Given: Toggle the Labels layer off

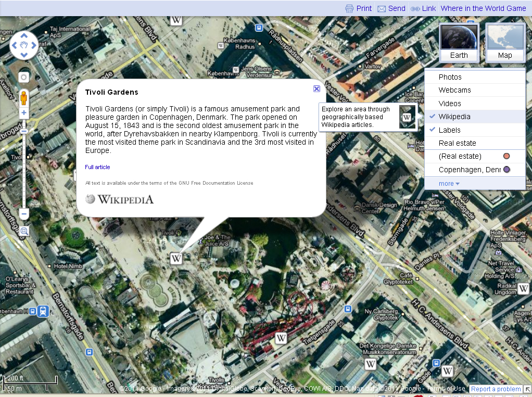Looking at the screenshot, I should click(x=449, y=130).
